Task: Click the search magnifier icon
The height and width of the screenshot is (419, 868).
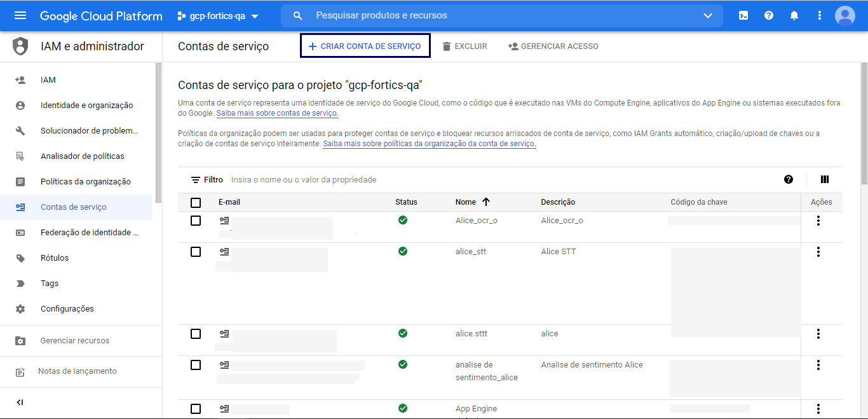Action: tap(297, 15)
